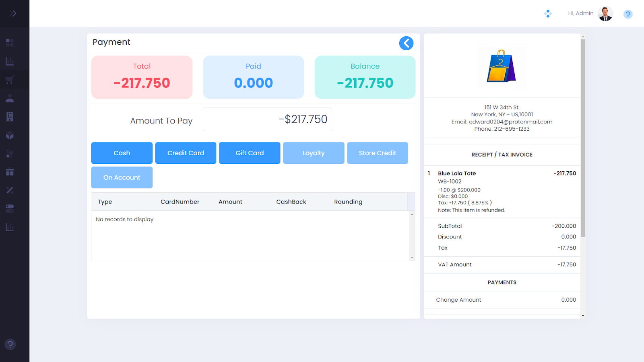Open the percent discount icon in sidebar

(x=10, y=190)
